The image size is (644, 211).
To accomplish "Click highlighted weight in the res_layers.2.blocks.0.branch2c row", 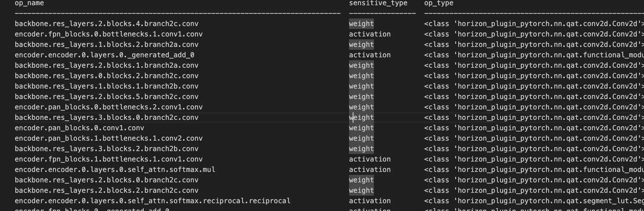I will [361, 180].
